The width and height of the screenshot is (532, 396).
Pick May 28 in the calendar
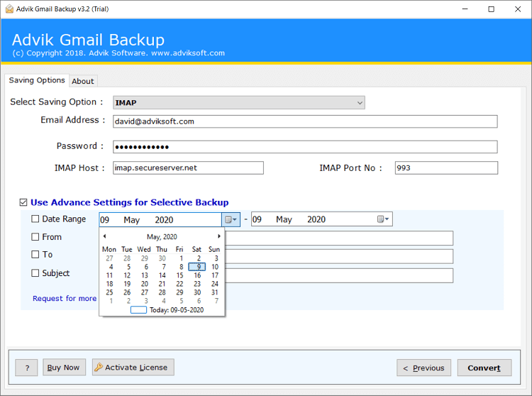[x=162, y=292]
